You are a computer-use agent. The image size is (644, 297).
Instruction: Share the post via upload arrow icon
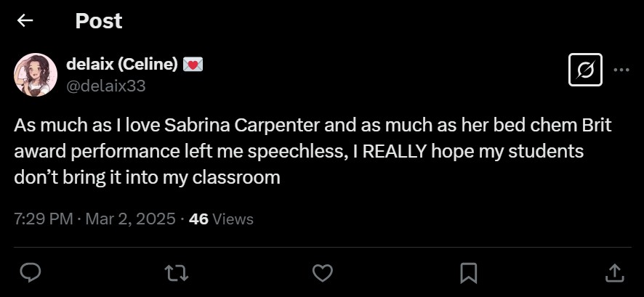tap(614, 272)
